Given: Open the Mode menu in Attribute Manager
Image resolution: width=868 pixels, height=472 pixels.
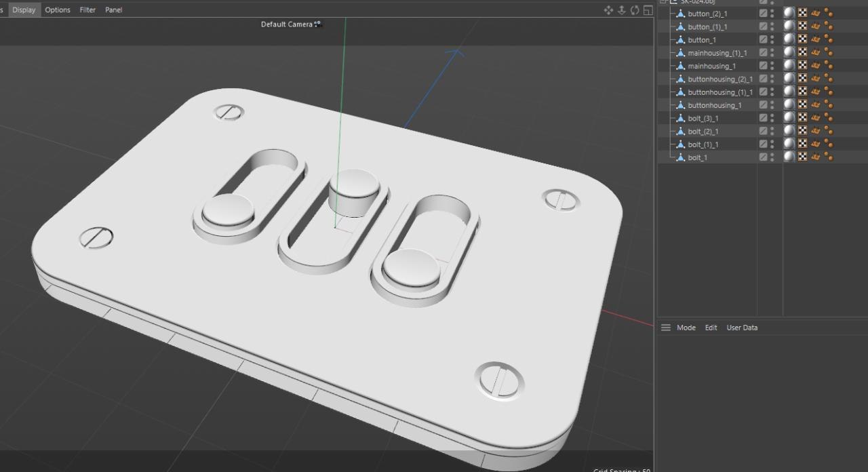Looking at the screenshot, I should point(686,328).
